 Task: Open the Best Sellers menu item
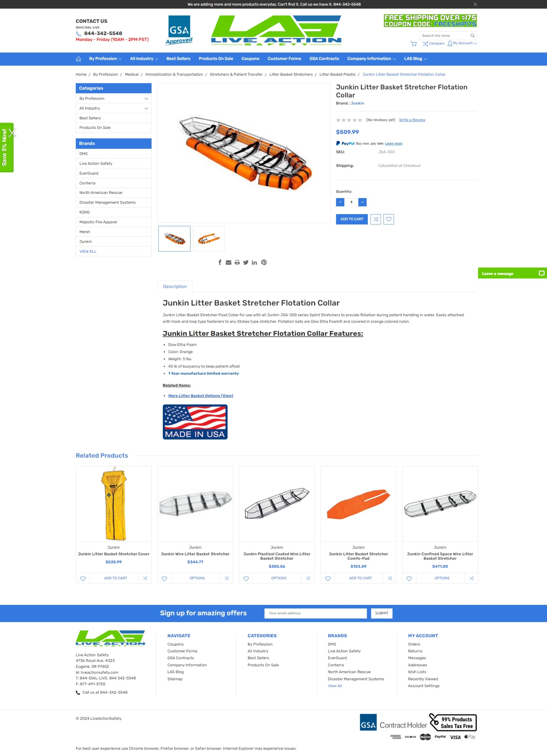coord(179,59)
